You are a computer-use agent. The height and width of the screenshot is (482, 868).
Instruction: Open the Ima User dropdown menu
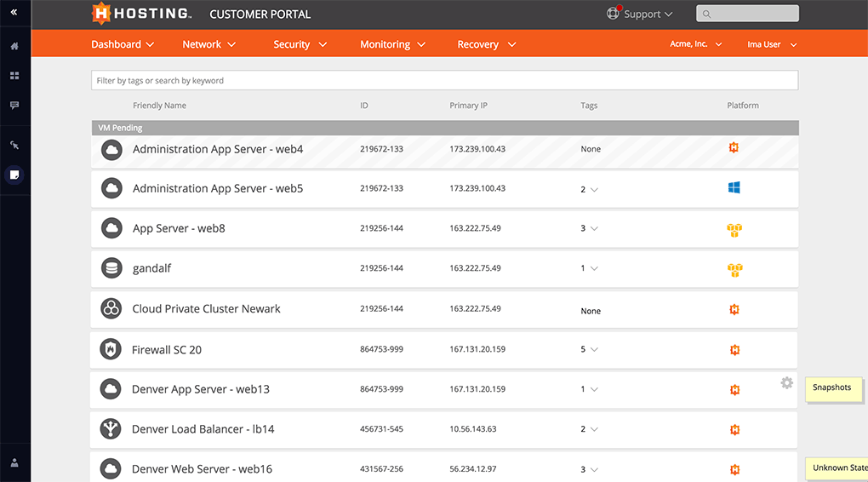[x=772, y=44]
